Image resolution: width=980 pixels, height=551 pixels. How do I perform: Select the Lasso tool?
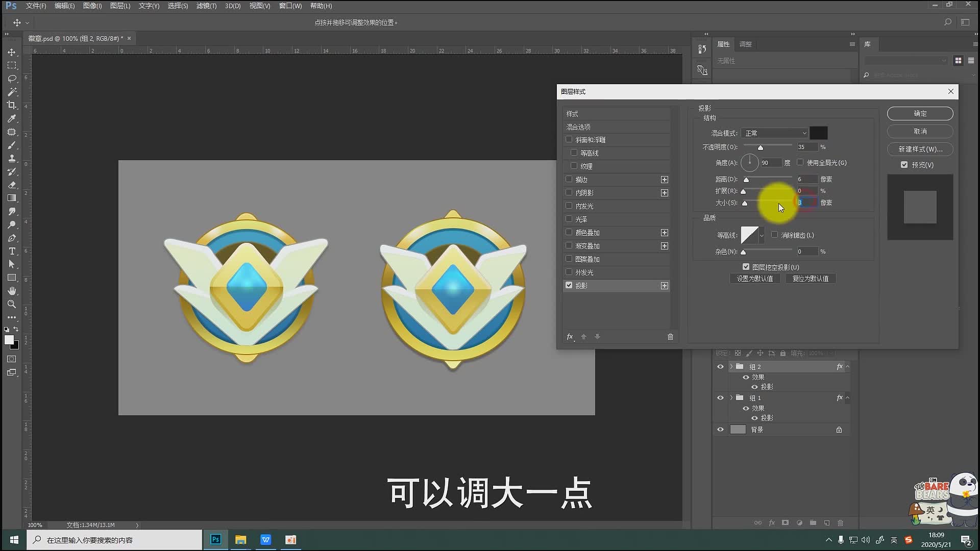12,79
